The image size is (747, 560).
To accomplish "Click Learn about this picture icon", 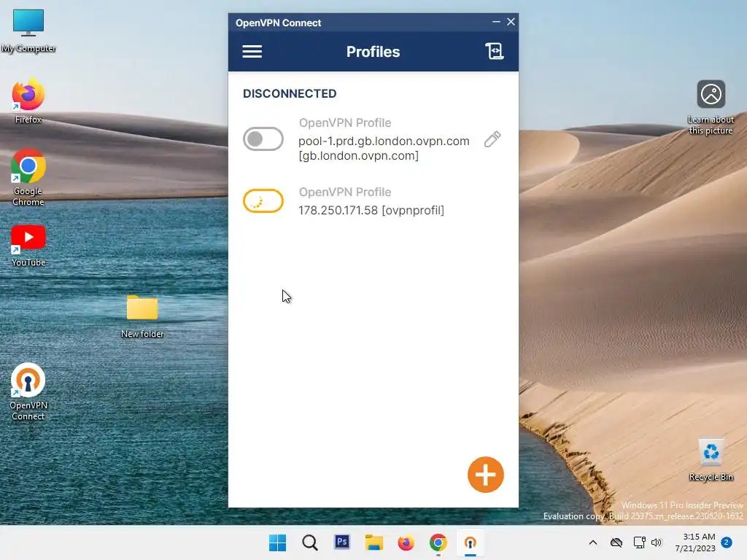I will (x=711, y=108).
